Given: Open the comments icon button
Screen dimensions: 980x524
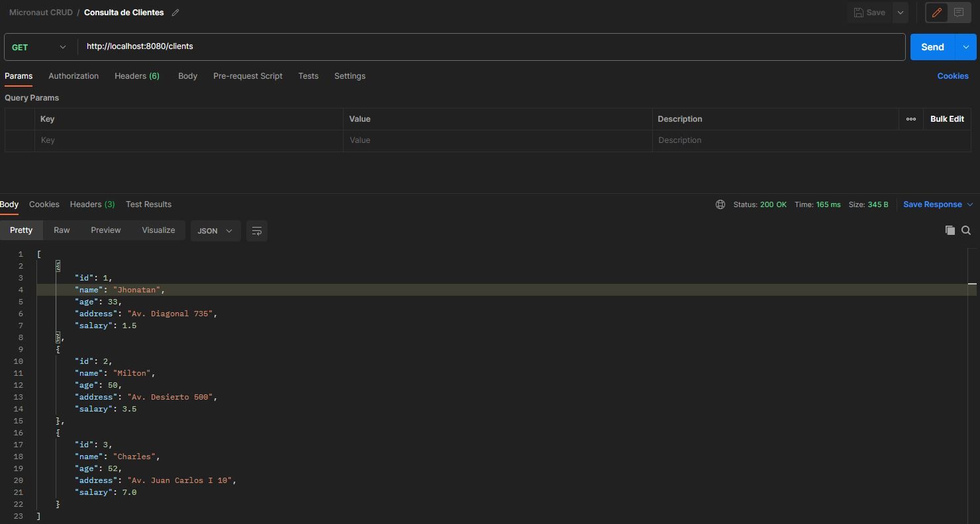Looking at the screenshot, I should click(958, 13).
